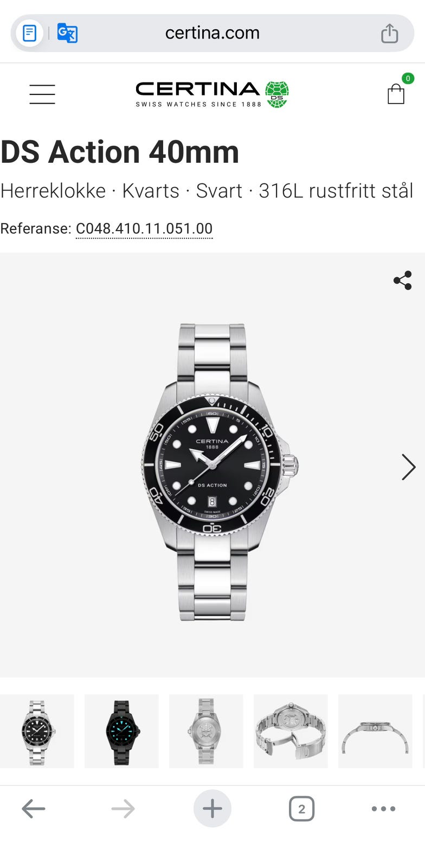Open the browser three-dots menu

[x=384, y=809]
